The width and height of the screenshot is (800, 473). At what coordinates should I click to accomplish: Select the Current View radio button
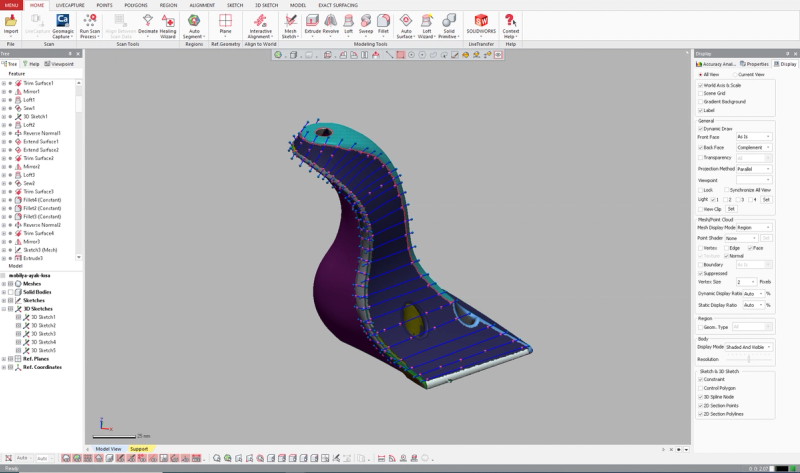[735, 74]
